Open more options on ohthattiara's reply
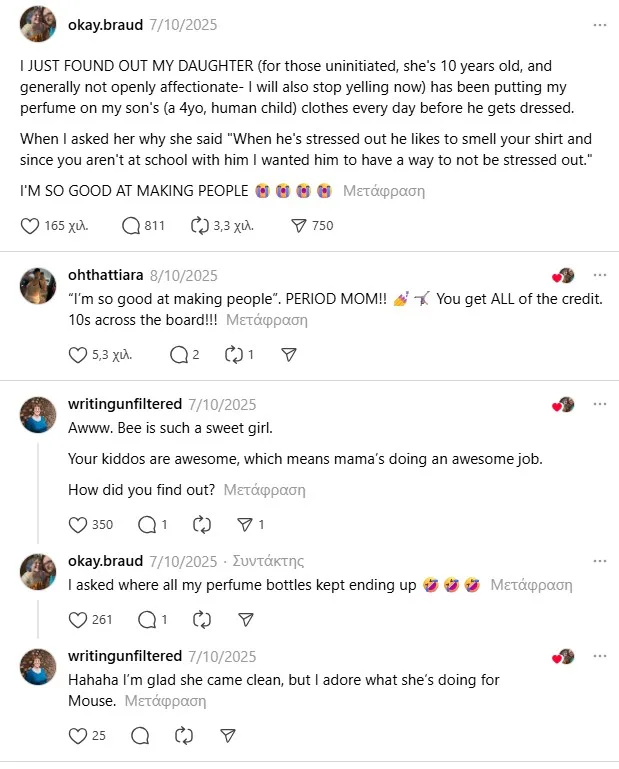Viewport: 619px width, 769px height. coord(599,275)
